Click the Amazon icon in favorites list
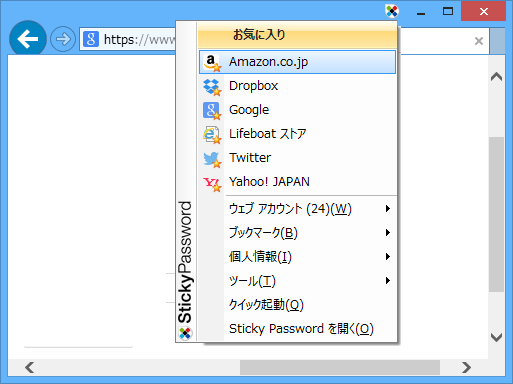513x384 pixels. pos(212,62)
